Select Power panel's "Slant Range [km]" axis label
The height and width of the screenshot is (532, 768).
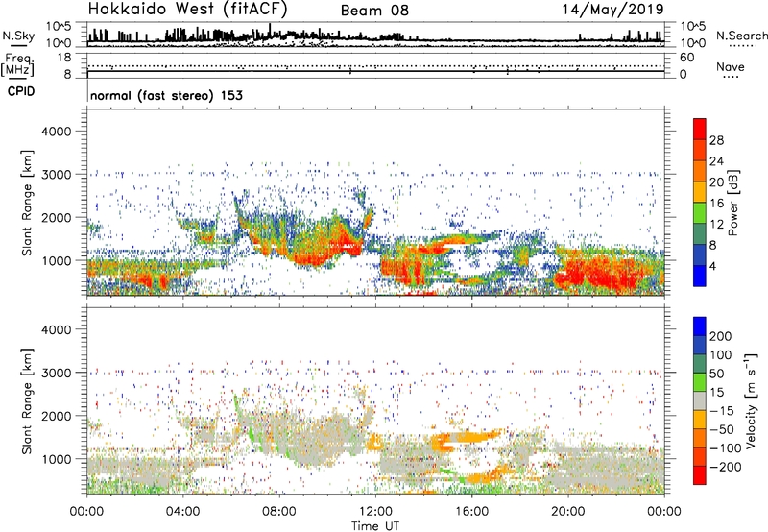coord(27,203)
